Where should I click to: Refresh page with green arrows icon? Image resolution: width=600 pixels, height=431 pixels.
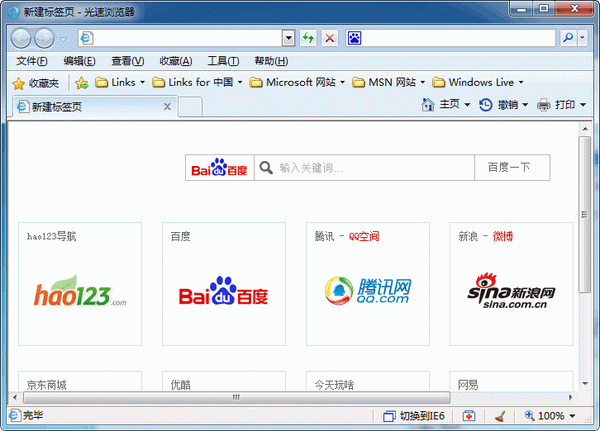(x=308, y=38)
